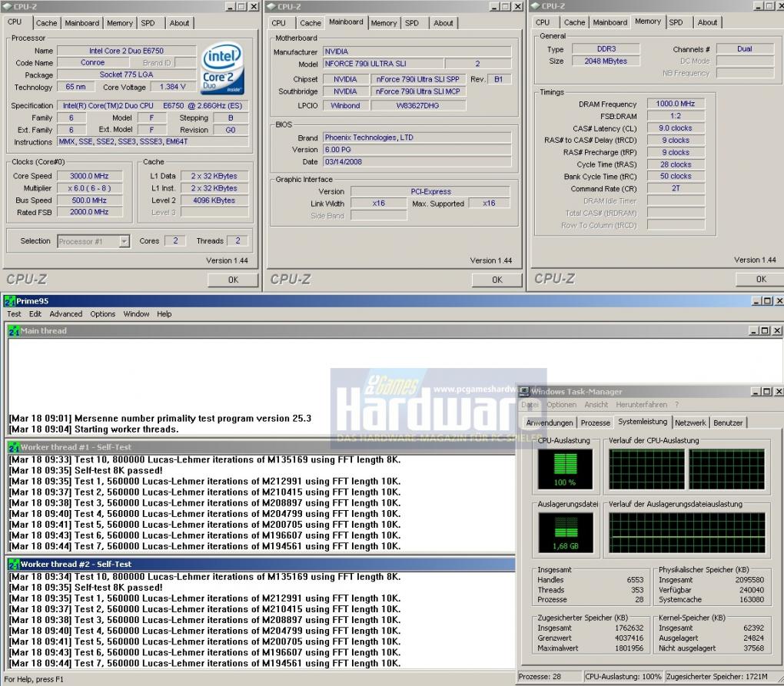The width and height of the screenshot is (784, 686).
Task: Click the Memory Type DDR3 field
Action: 606,49
